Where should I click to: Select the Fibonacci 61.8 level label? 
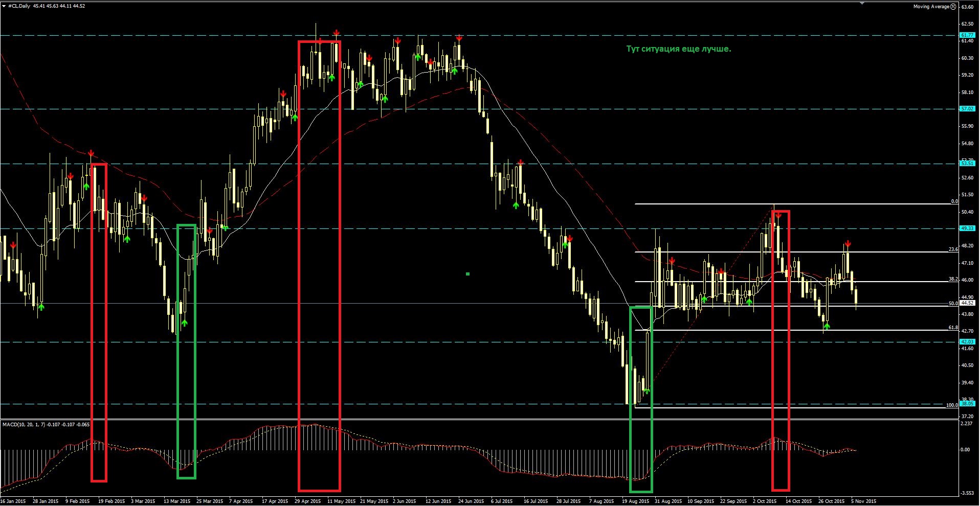[x=953, y=328]
